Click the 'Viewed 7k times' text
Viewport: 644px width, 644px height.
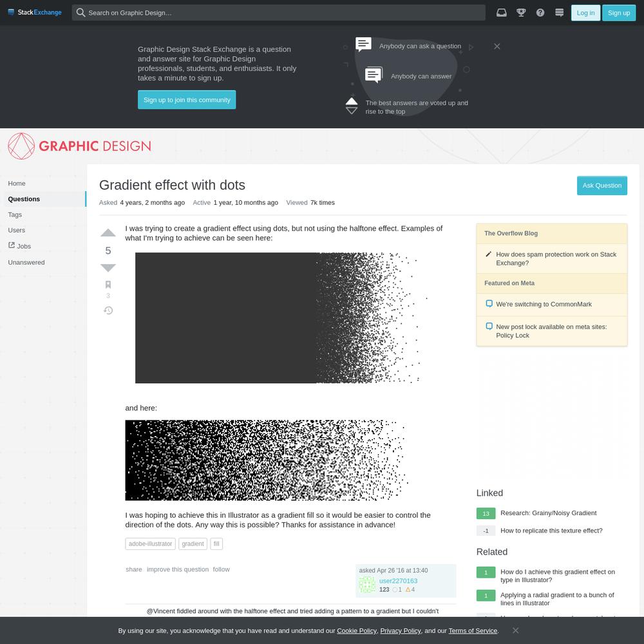click(x=310, y=202)
